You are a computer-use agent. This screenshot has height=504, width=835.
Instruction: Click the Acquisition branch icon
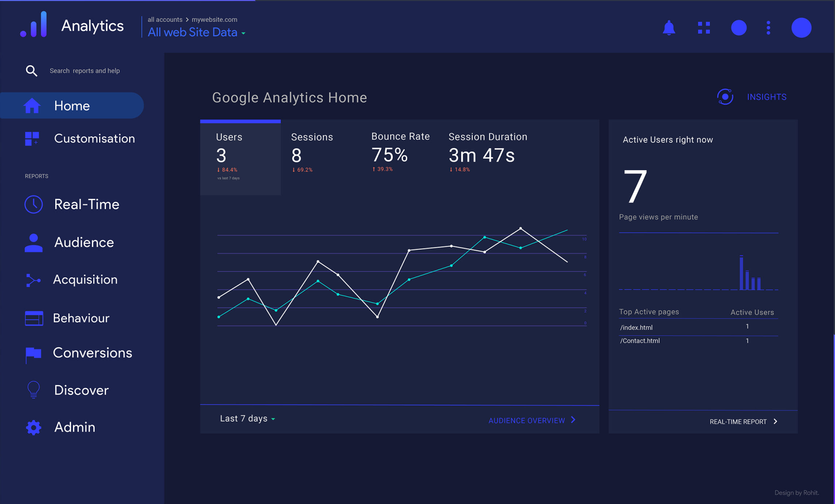(x=33, y=280)
